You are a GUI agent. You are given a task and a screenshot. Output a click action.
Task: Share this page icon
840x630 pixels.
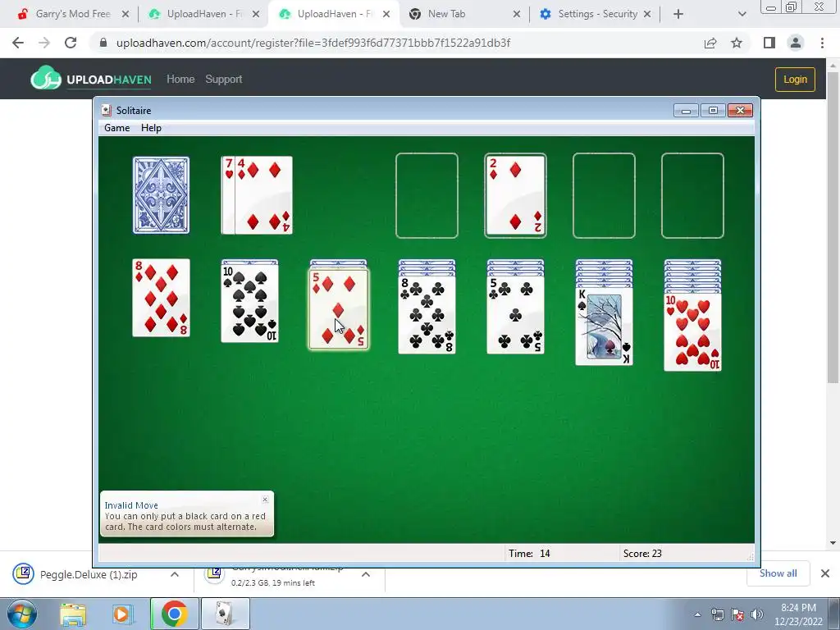(710, 43)
